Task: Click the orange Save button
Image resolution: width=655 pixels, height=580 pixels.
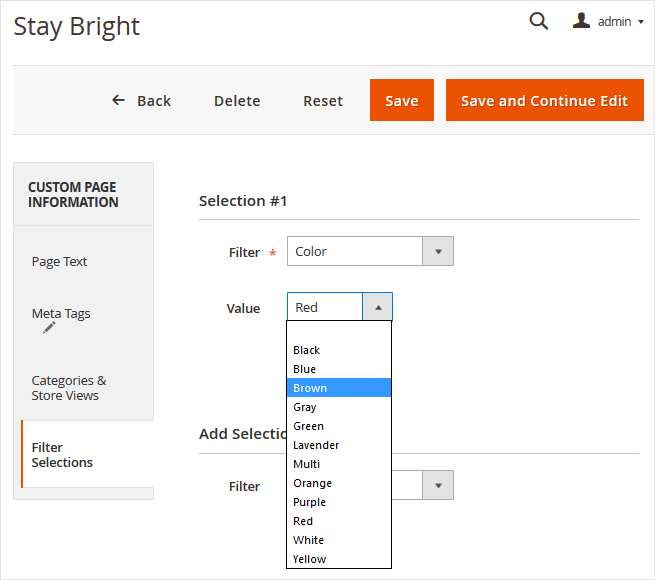Action: pos(401,100)
